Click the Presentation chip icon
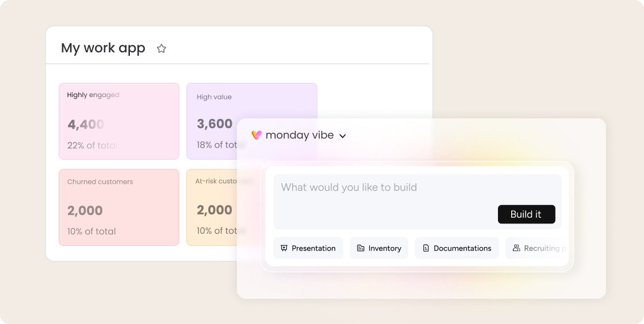Image resolution: width=644 pixels, height=324 pixels. point(284,248)
